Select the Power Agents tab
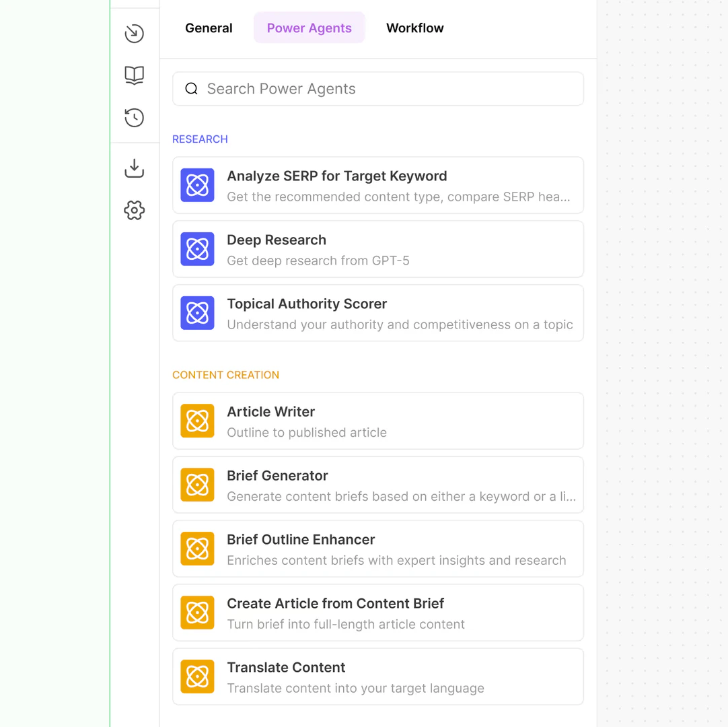The height and width of the screenshot is (727, 728). 309,28
